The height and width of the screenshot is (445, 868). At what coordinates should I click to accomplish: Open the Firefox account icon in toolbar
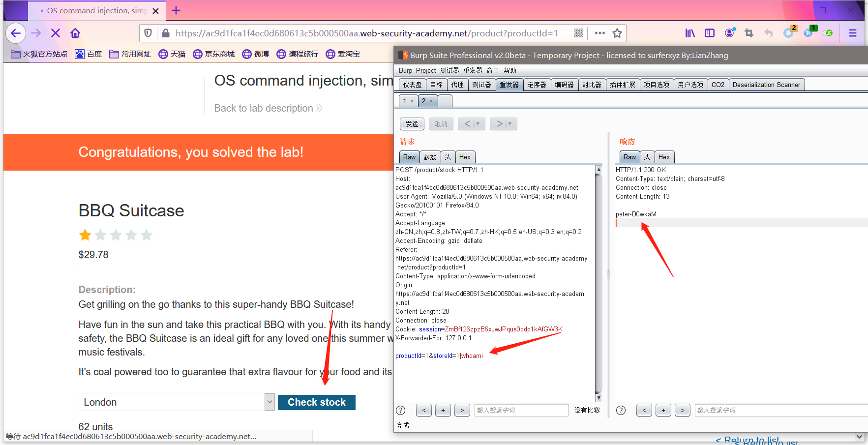click(730, 33)
